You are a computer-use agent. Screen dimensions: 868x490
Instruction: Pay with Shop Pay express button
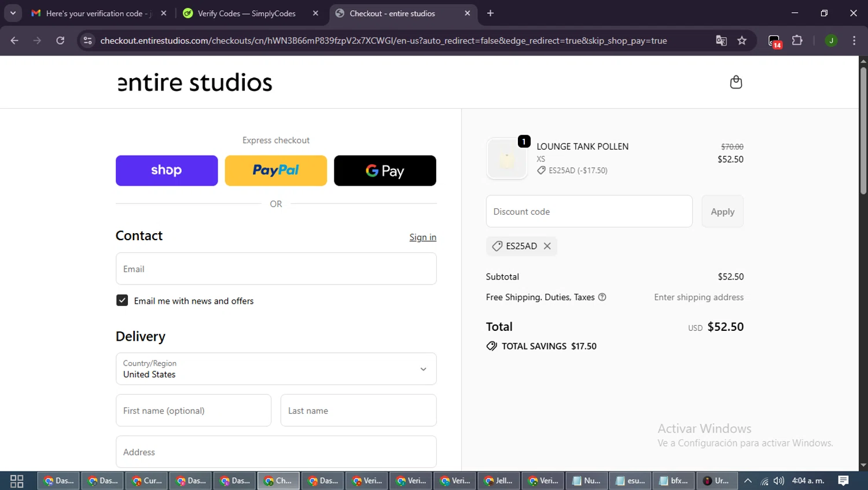coord(167,171)
